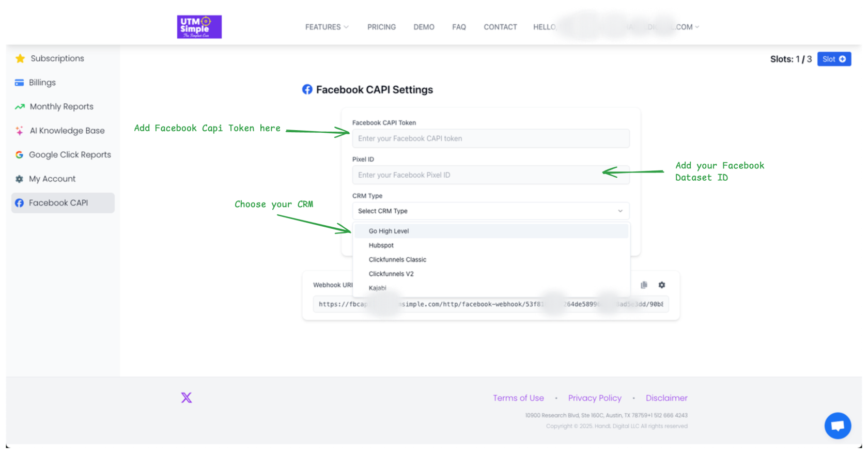868x454 pixels.
Task: Open webhook settings gear icon
Action: point(662,285)
